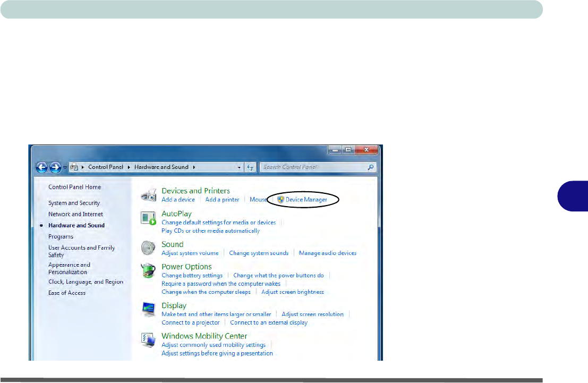The image size is (588, 383).
Task: Maximize the Control Panel window
Action: point(348,150)
